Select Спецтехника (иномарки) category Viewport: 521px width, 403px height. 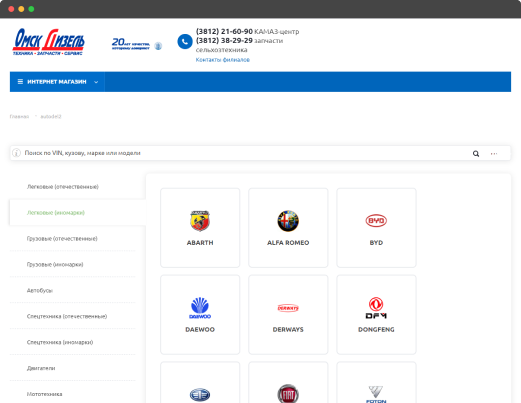(60, 342)
